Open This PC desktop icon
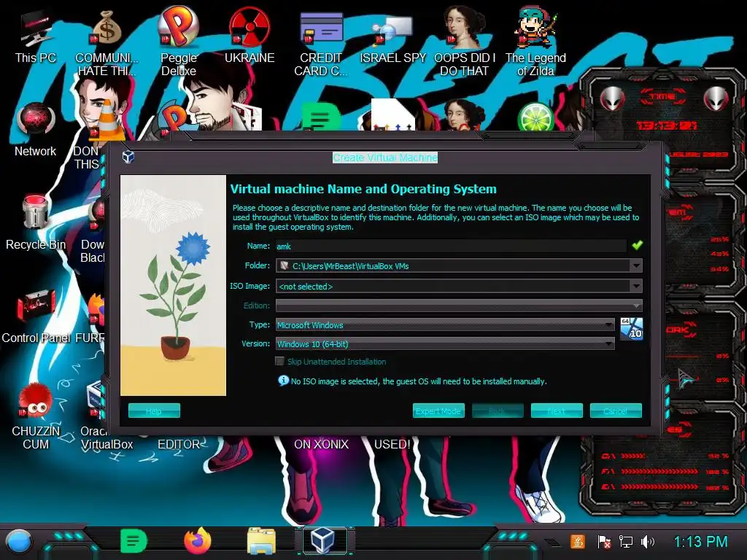Viewport: 747px width, 560px height. coord(35,36)
